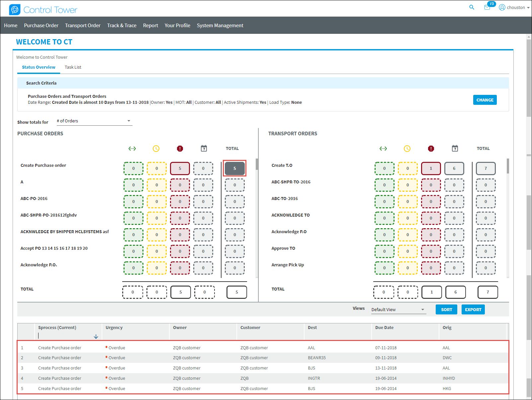Click Transport Orders yellow clock icon

click(x=407, y=149)
